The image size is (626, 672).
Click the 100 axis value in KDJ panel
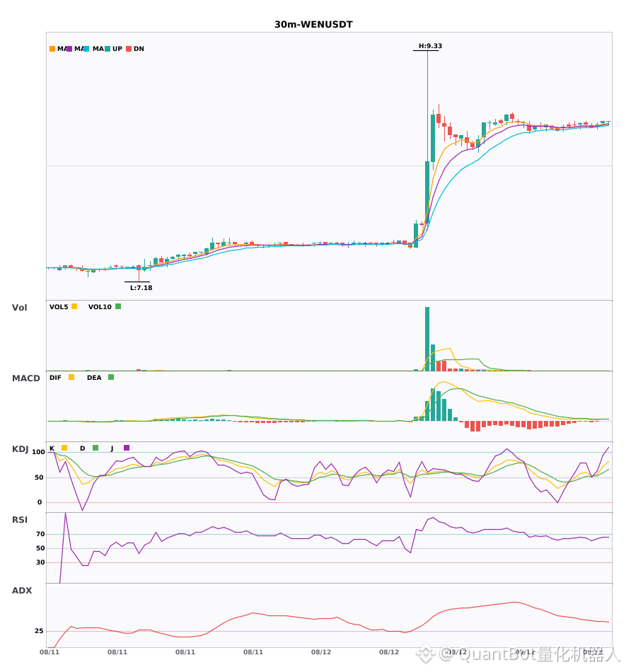click(39, 452)
